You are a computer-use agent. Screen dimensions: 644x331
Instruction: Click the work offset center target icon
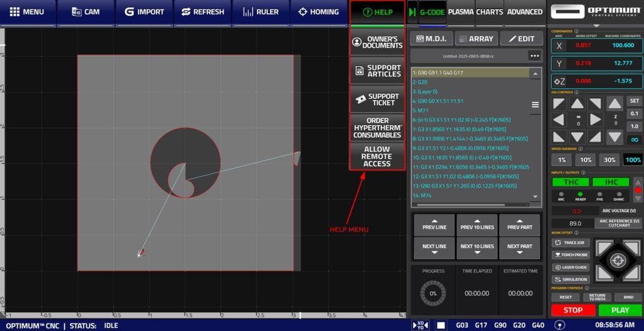(618, 261)
